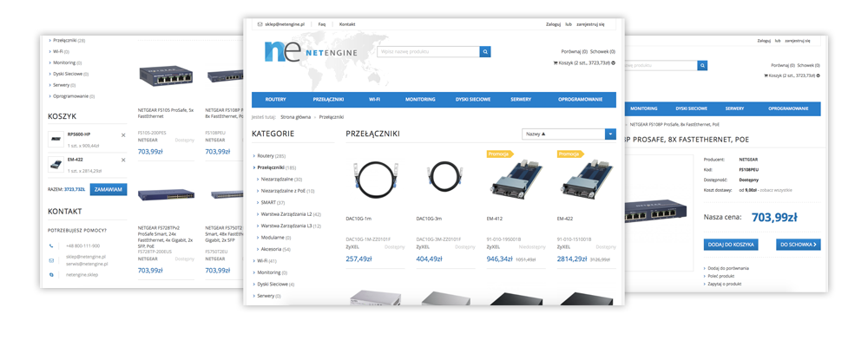This screenshot has width=868, height=347.
Task: Click Zaloguj link in center window
Action: coord(554,24)
